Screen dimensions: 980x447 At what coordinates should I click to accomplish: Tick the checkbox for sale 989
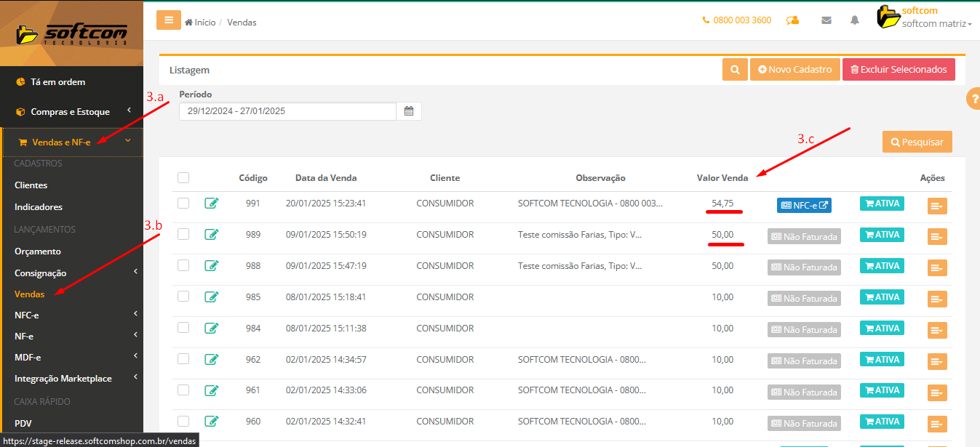coord(183,234)
